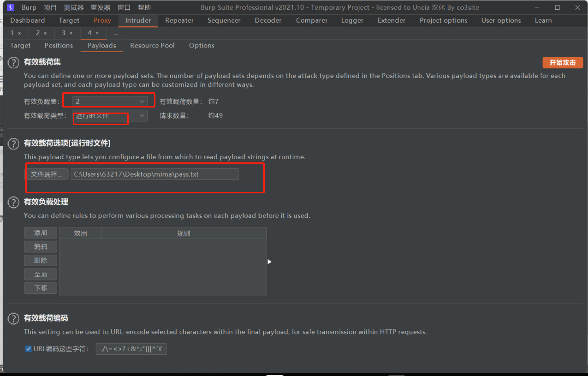588x376 pixels.
Task: Open the 有效负载集 dropdown showing 2
Action: [x=110, y=101]
